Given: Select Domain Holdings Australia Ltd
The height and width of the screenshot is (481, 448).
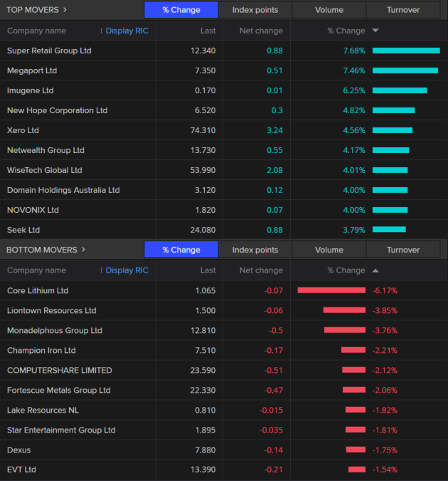Looking at the screenshot, I should click(63, 190).
